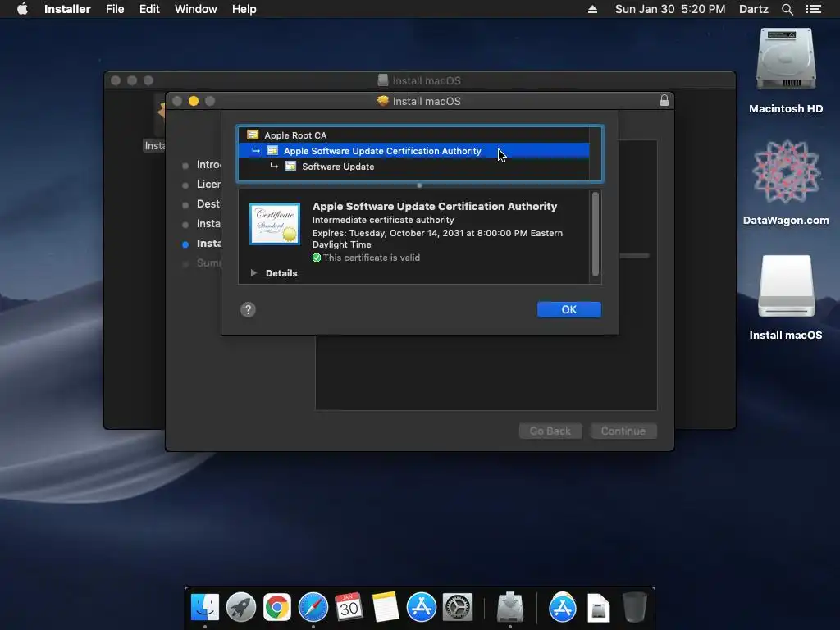
Task: Open the Edit menu
Action: point(149,9)
